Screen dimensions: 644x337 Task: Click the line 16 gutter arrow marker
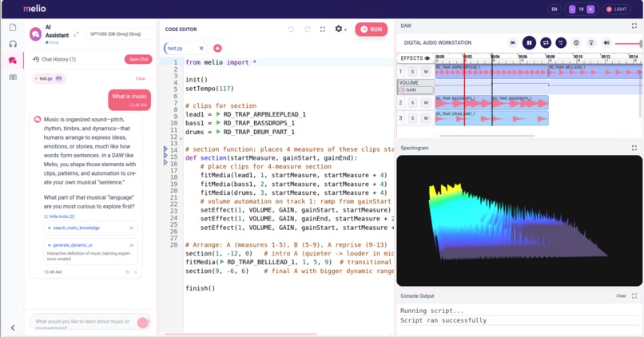pos(165,163)
